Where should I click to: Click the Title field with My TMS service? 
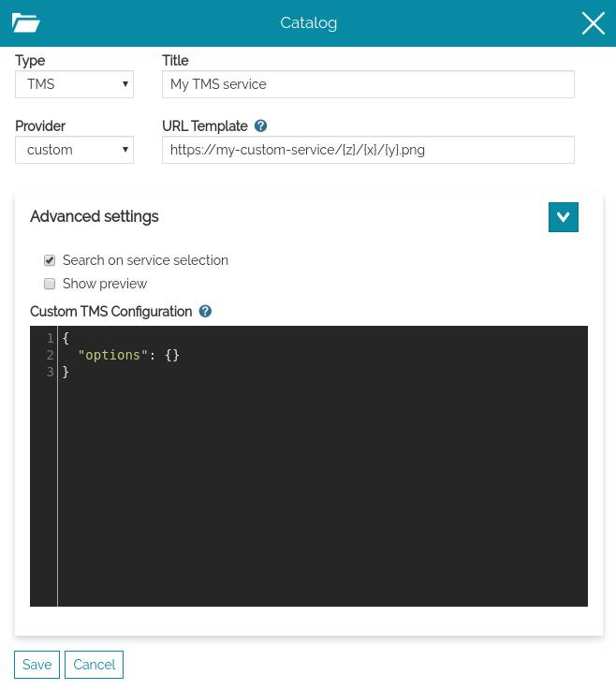[368, 84]
